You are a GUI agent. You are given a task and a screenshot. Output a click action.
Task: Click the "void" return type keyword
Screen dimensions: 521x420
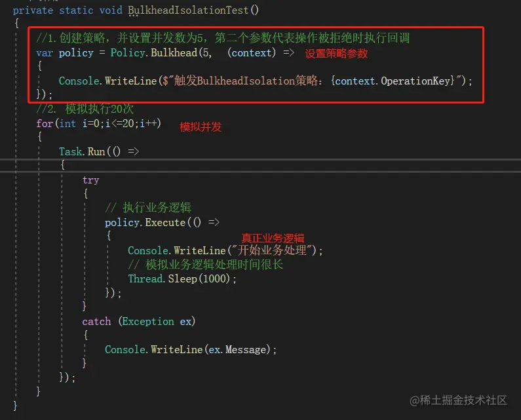point(111,10)
